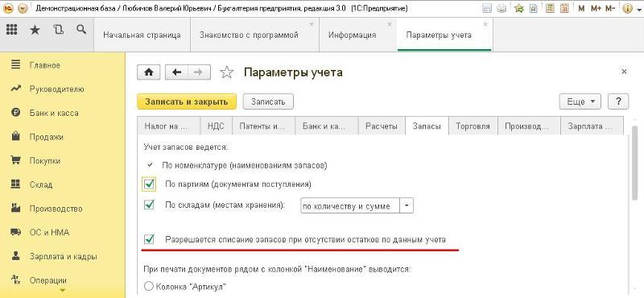Add to favorites via green star icon
The width and height of the screenshot is (644, 298).
519,8
